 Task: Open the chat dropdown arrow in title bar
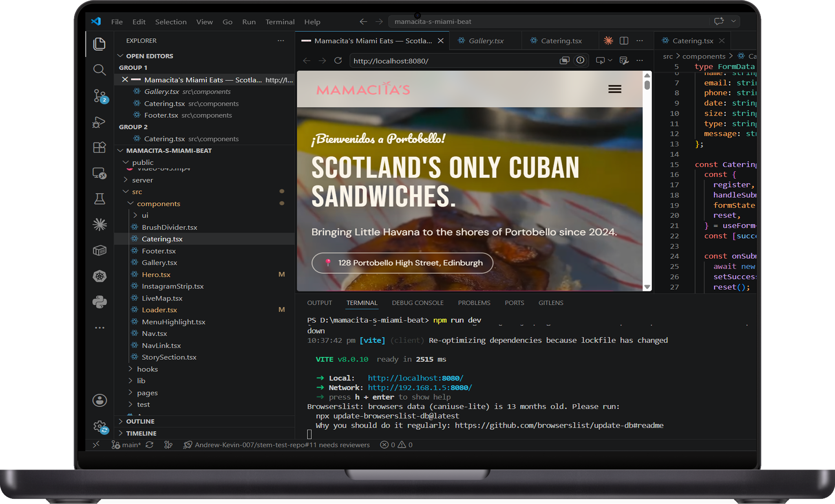click(733, 21)
